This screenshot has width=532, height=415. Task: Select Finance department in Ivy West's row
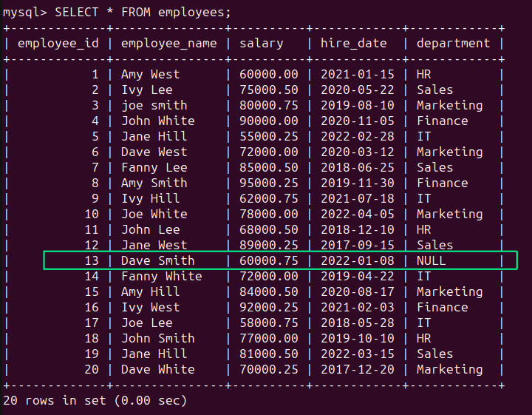[x=442, y=307]
